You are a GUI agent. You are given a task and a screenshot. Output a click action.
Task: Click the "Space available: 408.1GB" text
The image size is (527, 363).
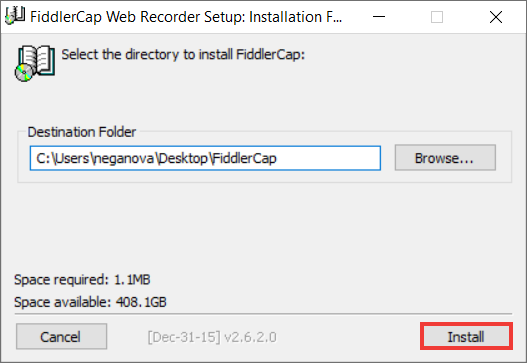point(90,302)
